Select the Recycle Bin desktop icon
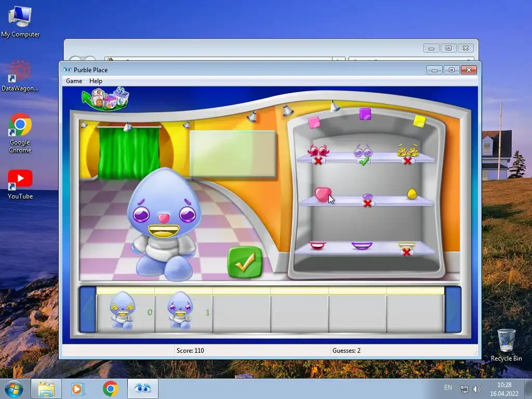 tap(506, 345)
